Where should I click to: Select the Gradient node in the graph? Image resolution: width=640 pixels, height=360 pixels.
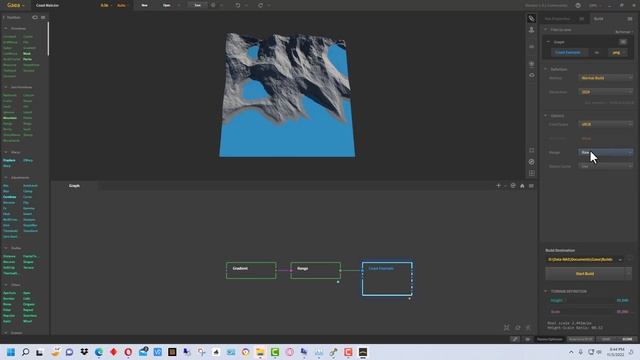click(x=251, y=271)
